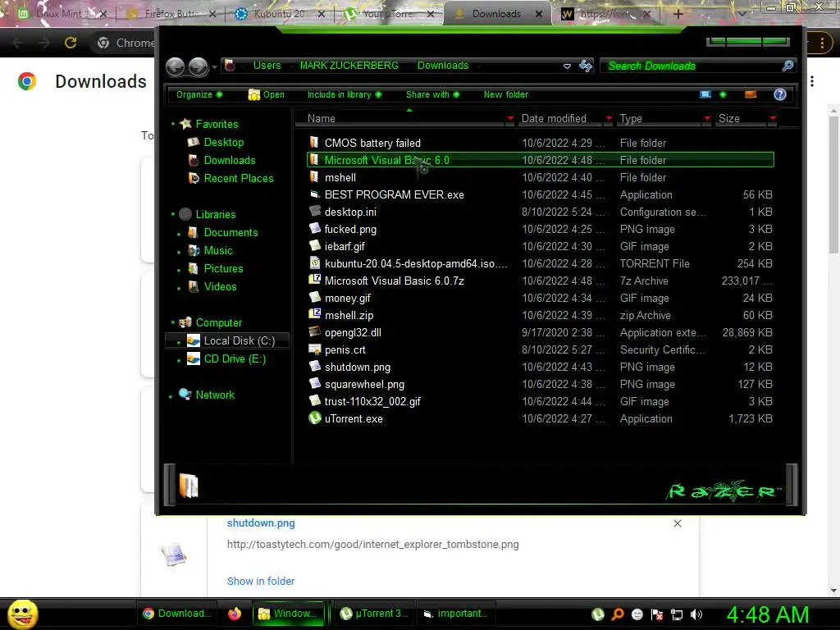Collapse the Computer tree group
Screen dimensions: 840x630
click(x=172, y=322)
